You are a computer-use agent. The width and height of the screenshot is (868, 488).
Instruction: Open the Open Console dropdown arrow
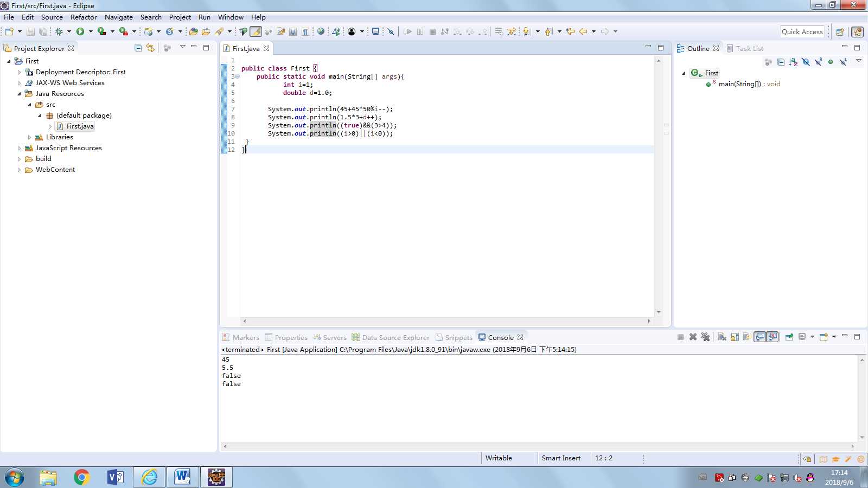[834, 337]
